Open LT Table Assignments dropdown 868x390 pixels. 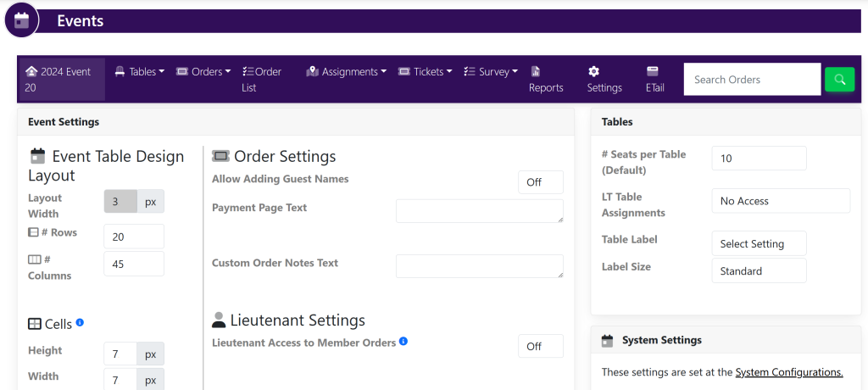click(780, 201)
